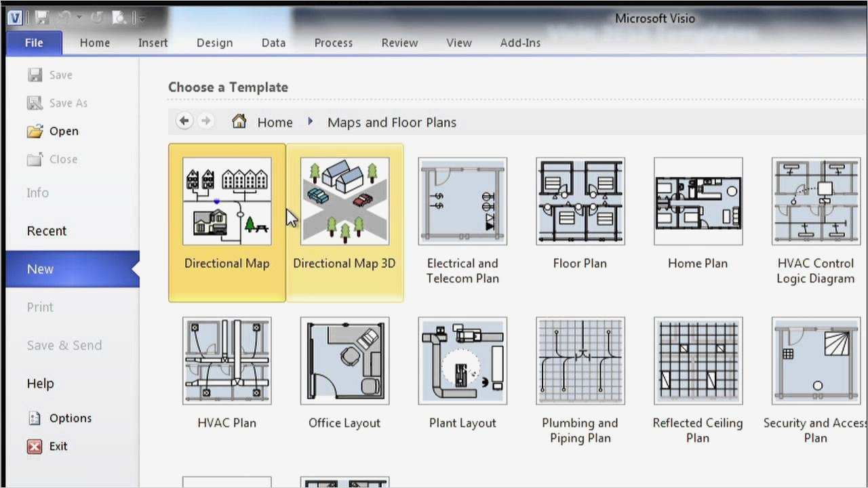Click the template Forward arrow button
Screen dimensions: 868x488
pos(205,121)
